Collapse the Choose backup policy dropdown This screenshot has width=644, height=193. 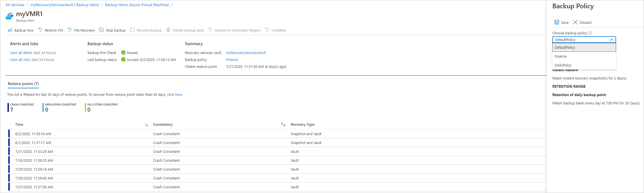coord(611,40)
